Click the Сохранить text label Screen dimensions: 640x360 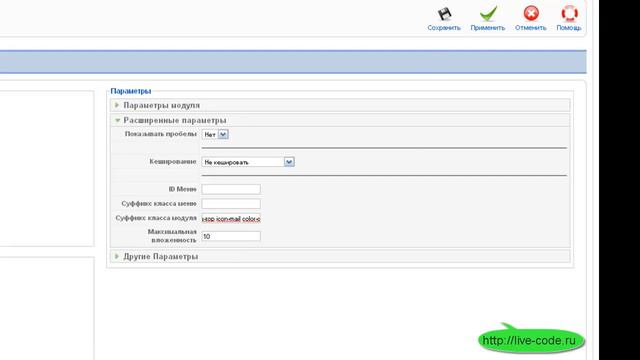(444, 28)
